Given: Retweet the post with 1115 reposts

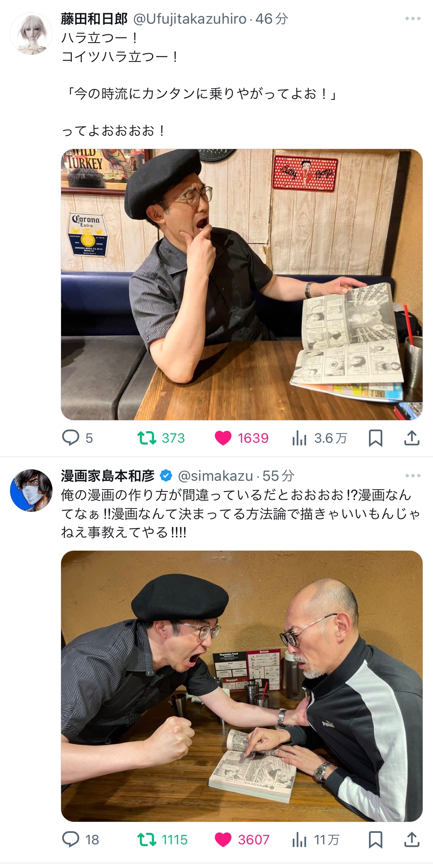Looking at the screenshot, I should [162, 840].
